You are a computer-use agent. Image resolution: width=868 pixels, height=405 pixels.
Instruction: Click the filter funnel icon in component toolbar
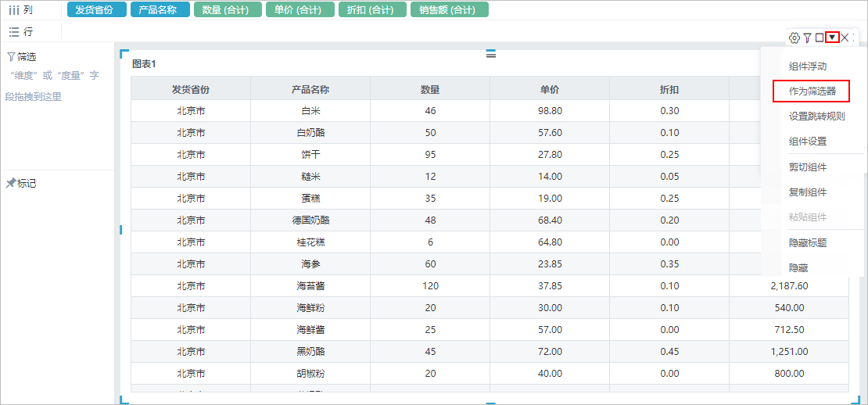pyautogui.click(x=808, y=38)
